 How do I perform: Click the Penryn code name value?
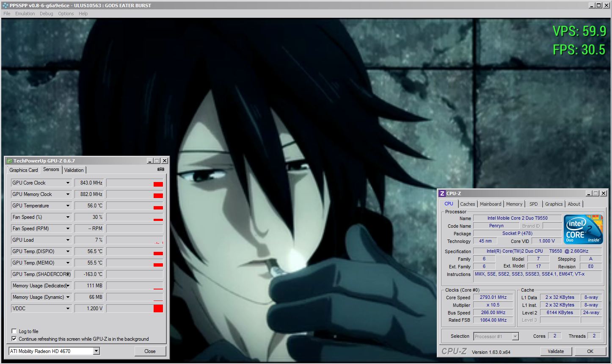click(x=496, y=226)
